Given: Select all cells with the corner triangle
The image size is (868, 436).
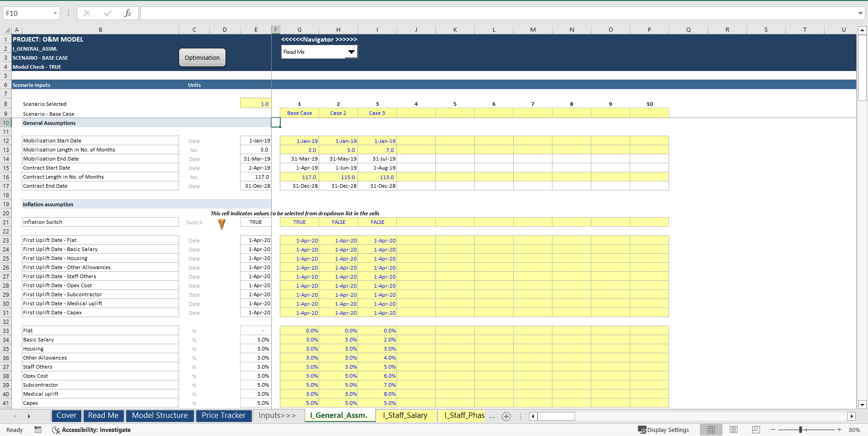Looking at the screenshot, I should (6, 29).
